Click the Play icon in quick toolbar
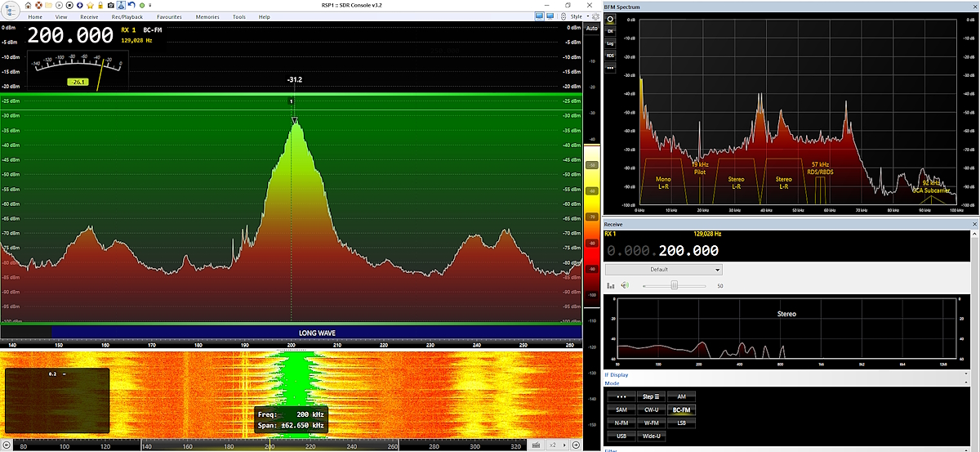This screenshot has width=980, height=452. 58,6
